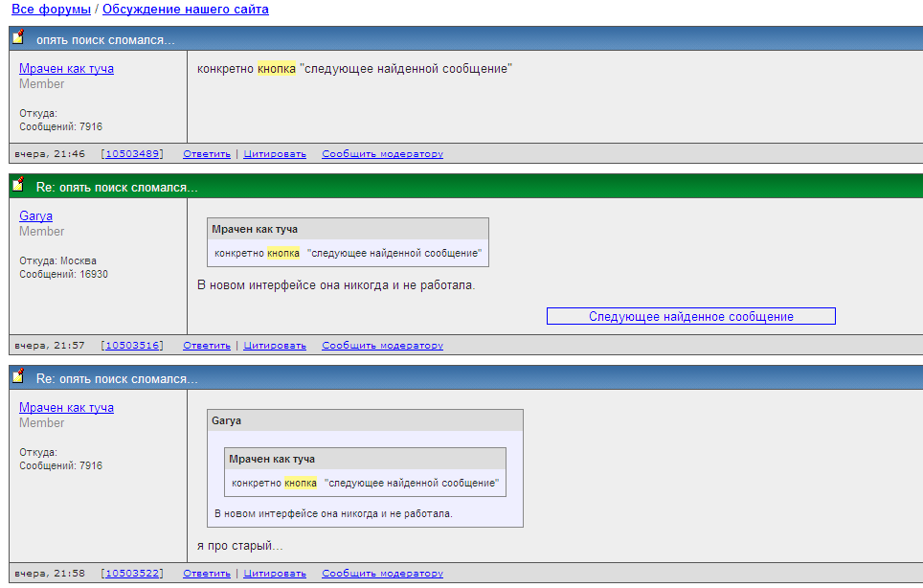
Task: Click 'Ответить' under the 21:58 post
Action: pos(207,574)
